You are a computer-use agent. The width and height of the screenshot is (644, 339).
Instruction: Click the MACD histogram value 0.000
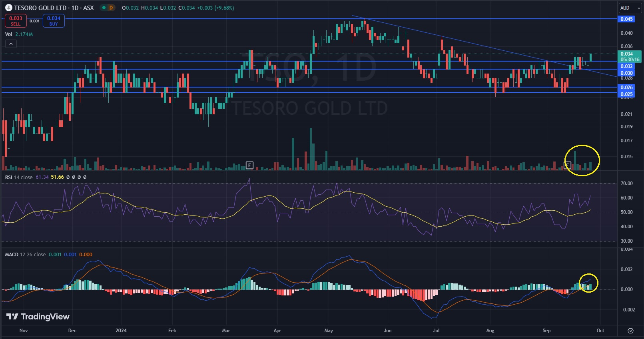tap(86, 255)
